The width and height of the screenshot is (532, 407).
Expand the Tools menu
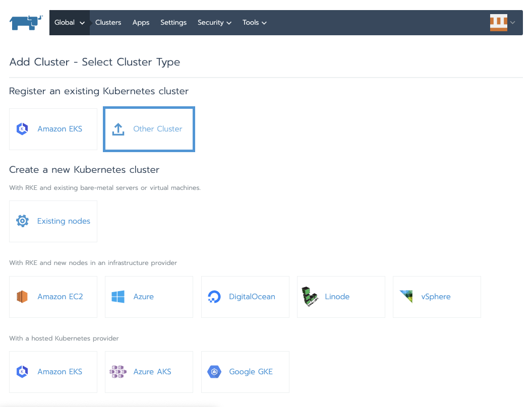pyautogui.click(x=255, y=23)
